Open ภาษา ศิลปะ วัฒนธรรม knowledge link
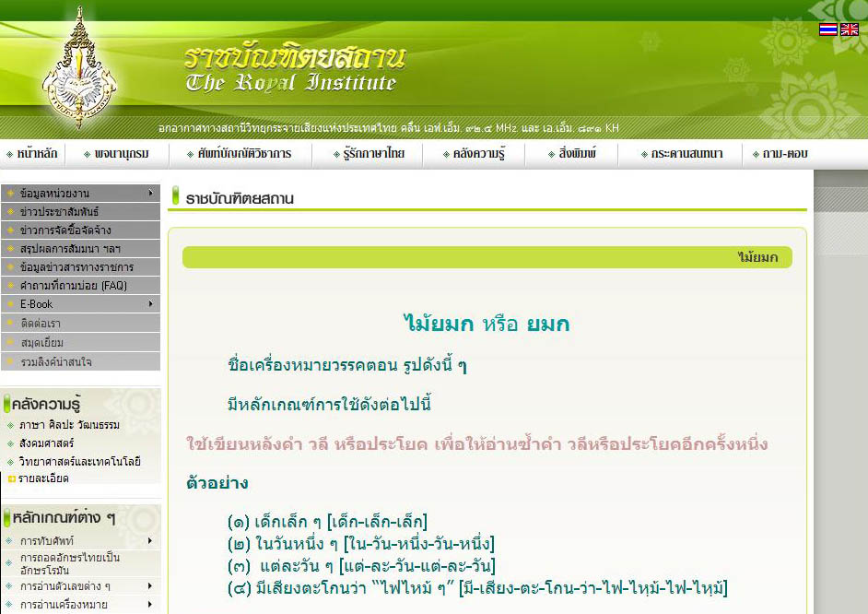 [69, 425]
